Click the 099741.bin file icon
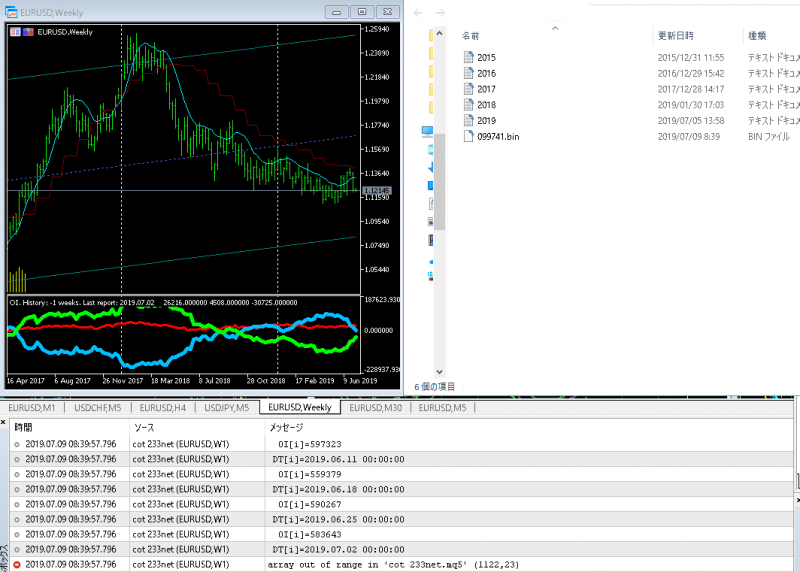This screenshot has width=800, height=572. click(468, 136)
